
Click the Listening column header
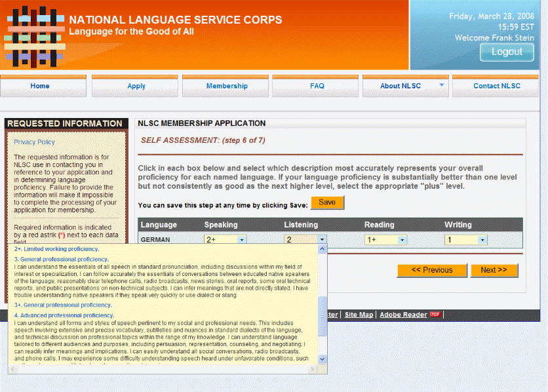(x=301, y=225)
